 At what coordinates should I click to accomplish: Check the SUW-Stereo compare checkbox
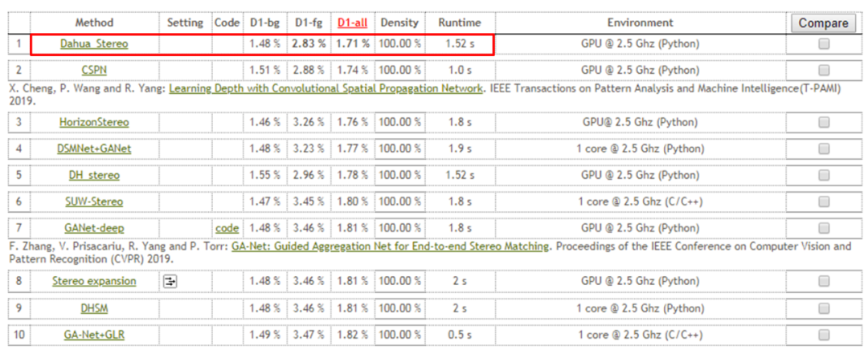[824, 201]
